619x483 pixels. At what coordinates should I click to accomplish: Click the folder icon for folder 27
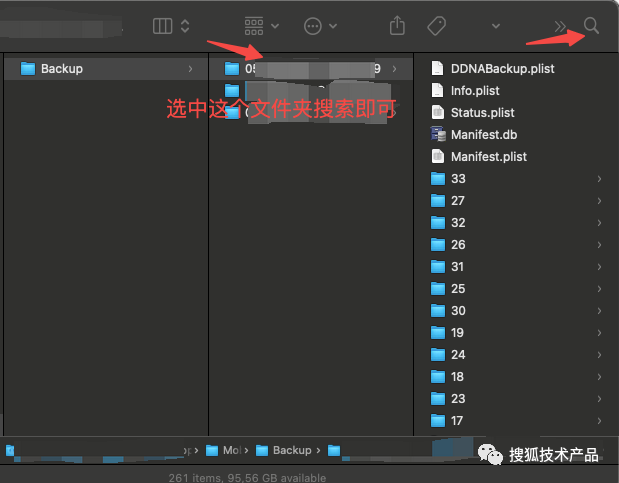click(438, 201)
